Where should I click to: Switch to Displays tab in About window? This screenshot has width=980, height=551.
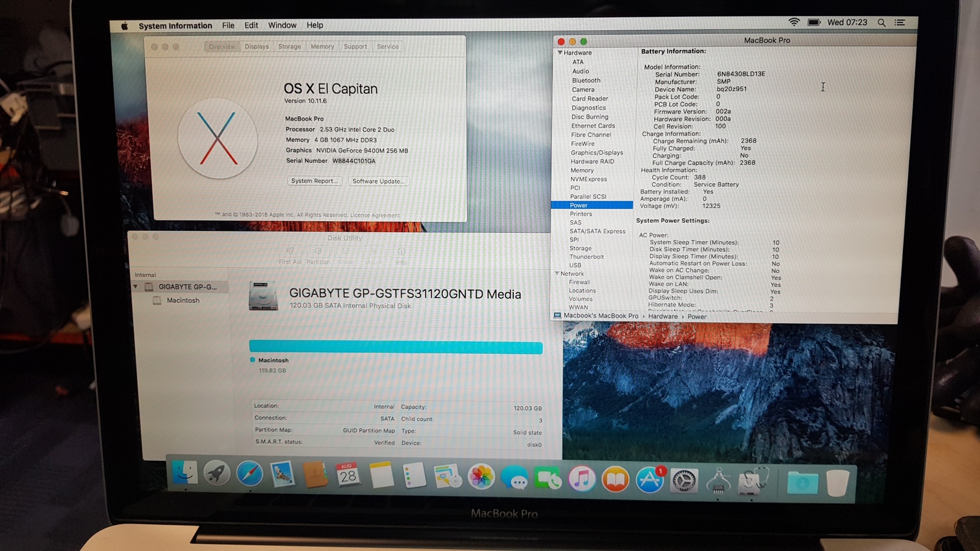[257, 47]
